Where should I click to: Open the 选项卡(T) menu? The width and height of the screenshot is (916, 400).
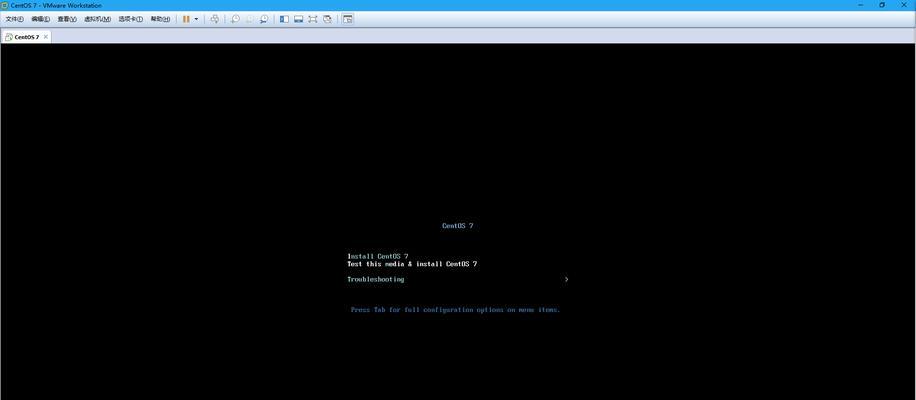pyautogui.click(x=131, y=19)
